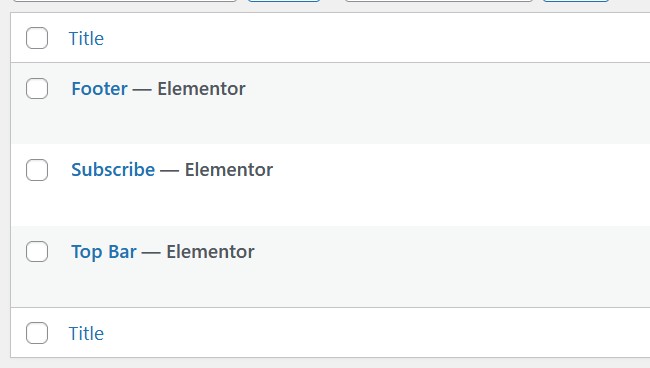Screen dimensions: 650x368
Task: Tick the select-all checkbox in table header
Action: pyautogui.click(x=37, y=38)
